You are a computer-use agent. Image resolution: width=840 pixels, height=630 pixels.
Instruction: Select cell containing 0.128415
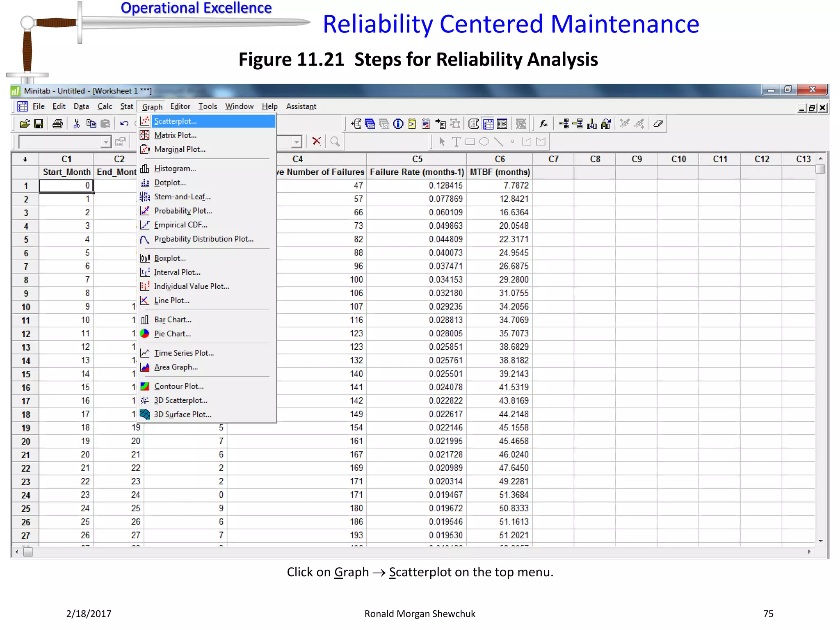pyautogui.click(x=417, y=186)
